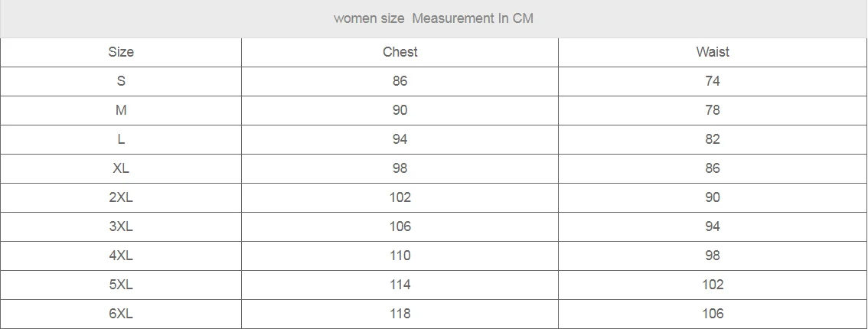The image size is (868, 329).
Task: Select the 3XL size label
Action: (x=121, y=226)
